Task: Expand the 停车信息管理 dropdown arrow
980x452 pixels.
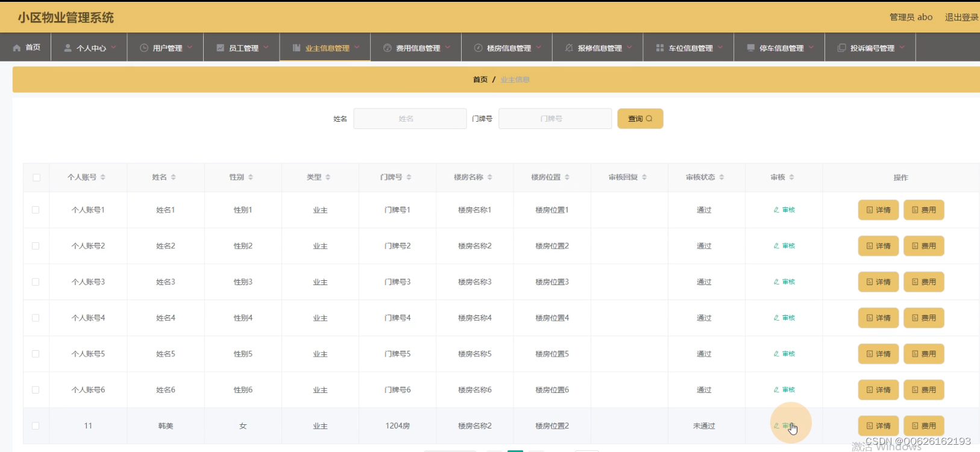Action: point(811,47)
